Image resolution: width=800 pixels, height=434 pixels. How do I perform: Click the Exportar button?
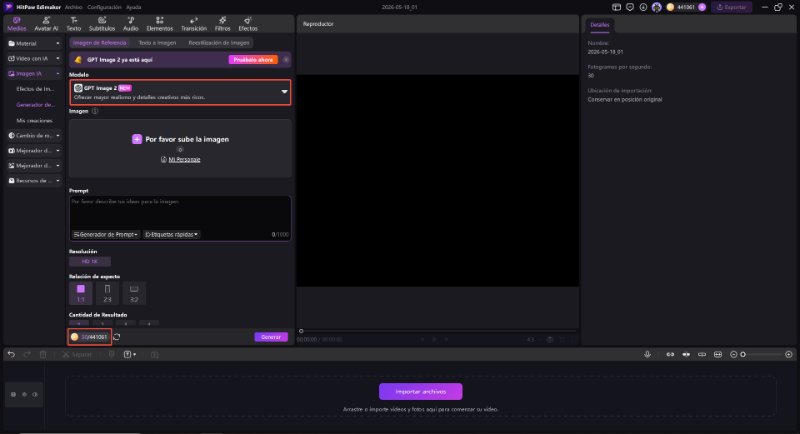[x=731, y=7]
